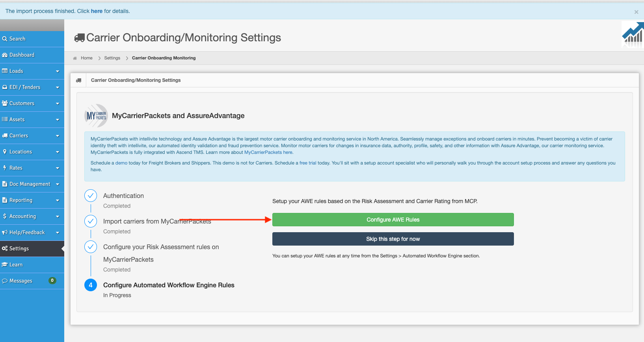The width and height of the screenshot is (644, 342).
Task: Click the 'free trial' link
Action: pyautogui.click(x=308, y=163)
